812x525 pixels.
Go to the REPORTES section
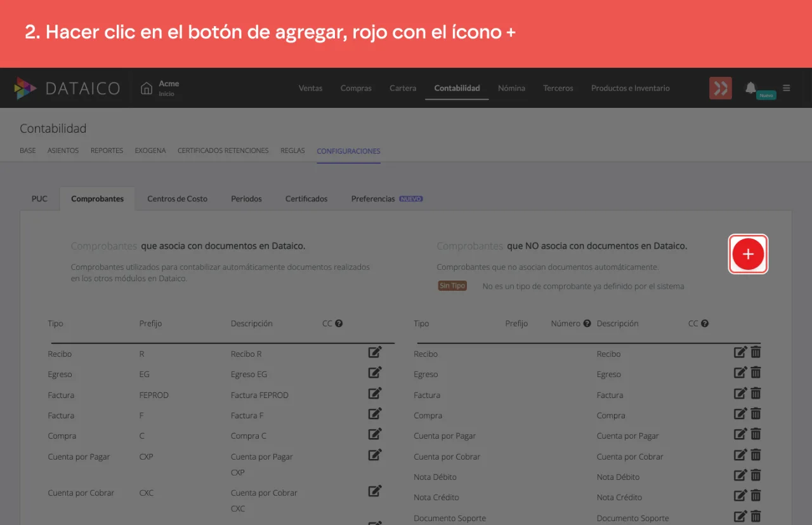pyautogui.click(x=107, y=151)
